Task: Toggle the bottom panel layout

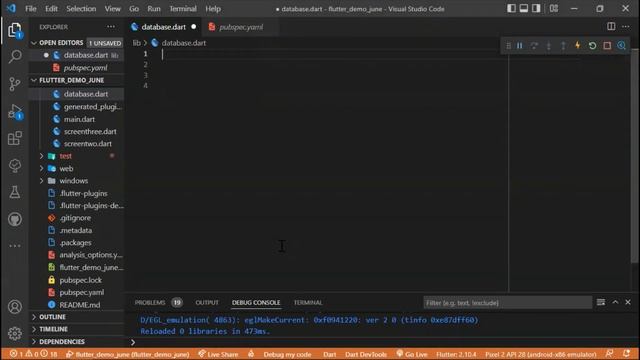Action: point(524,9)
